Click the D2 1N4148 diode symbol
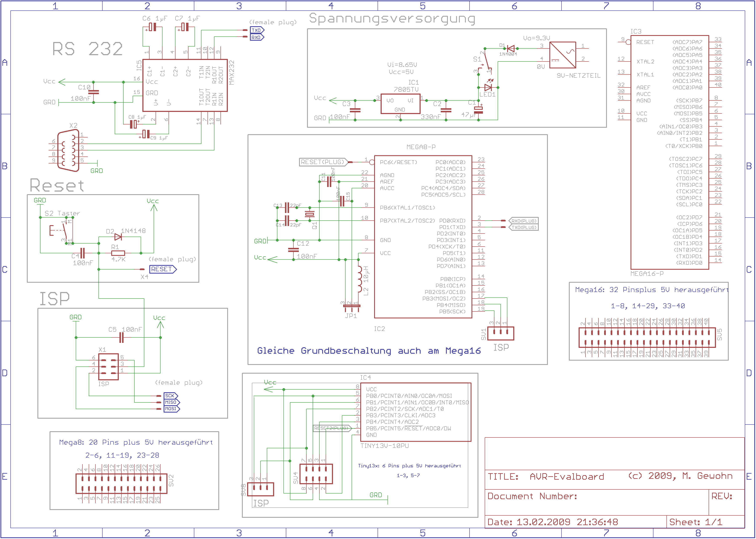The image size is (756, 539). [118, 237]
